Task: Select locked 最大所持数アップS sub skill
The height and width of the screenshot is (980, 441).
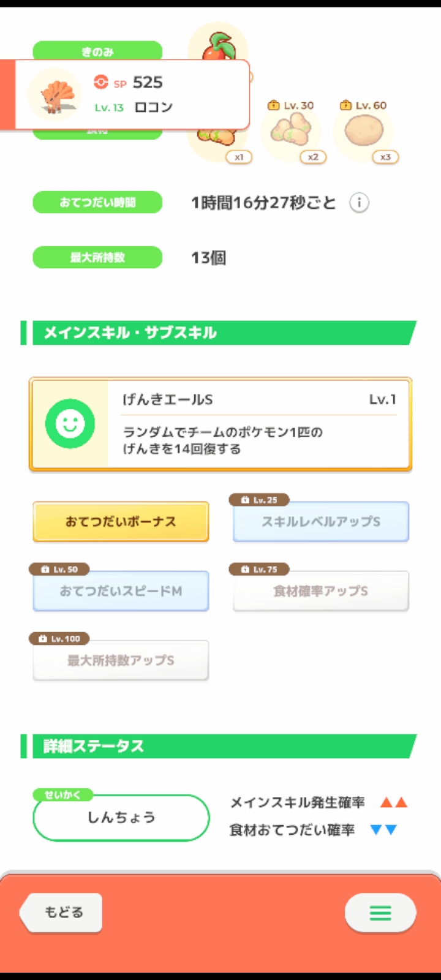Action: tap(121, 660)
